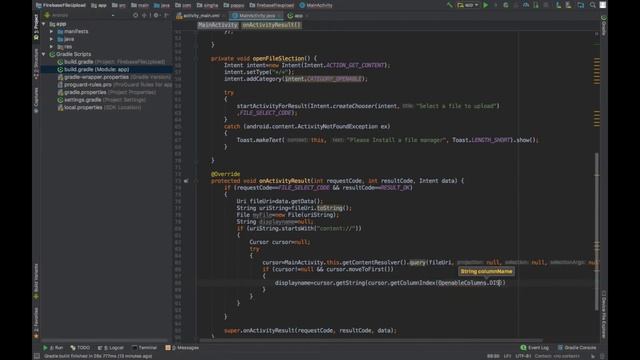640x360 pixels.
Task: Open the Project tool window side tab
Action: [36, 27]
